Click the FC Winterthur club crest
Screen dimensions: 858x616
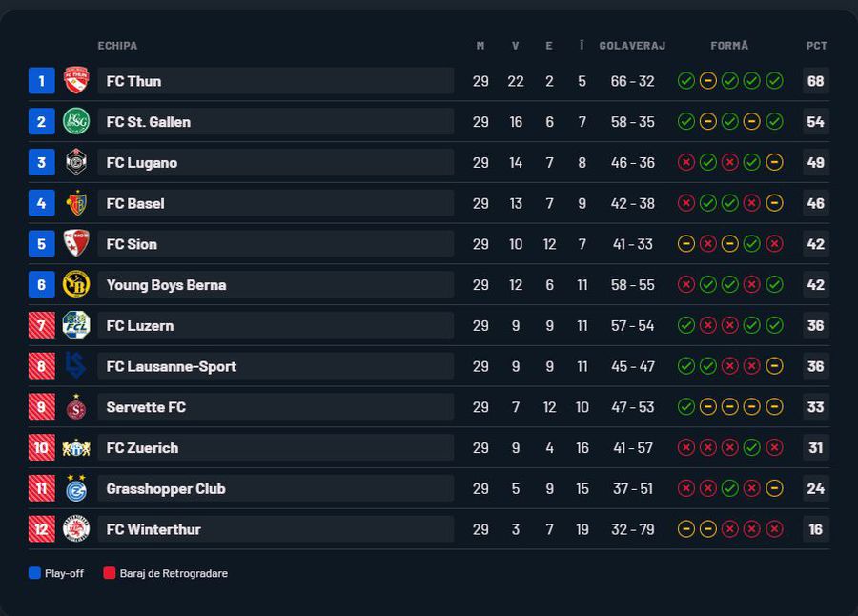click(x=76, y=529)
